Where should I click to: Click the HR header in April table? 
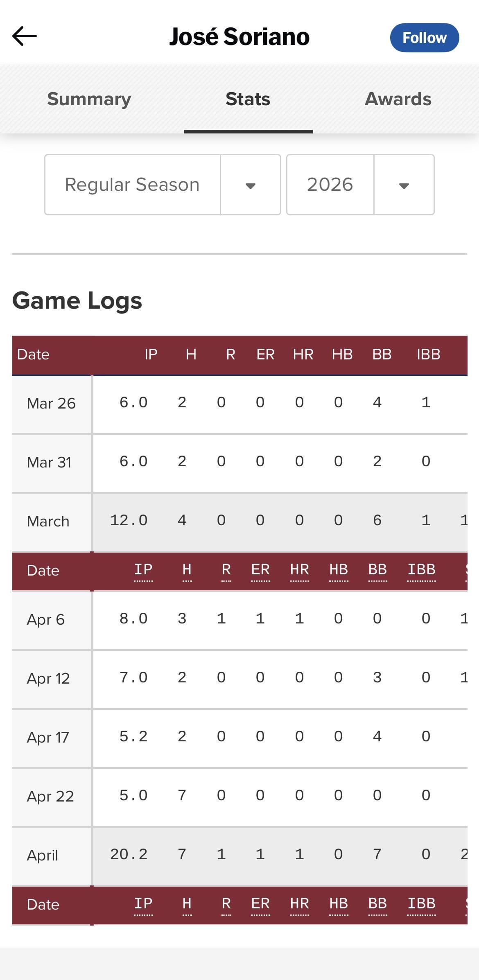[299, 570]
